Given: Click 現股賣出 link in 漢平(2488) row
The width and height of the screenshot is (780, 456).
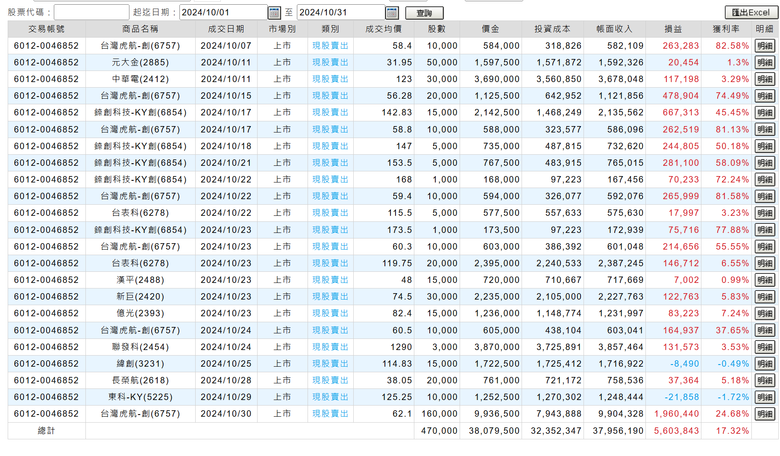Looking at the screenshot, I should (330, 280).
